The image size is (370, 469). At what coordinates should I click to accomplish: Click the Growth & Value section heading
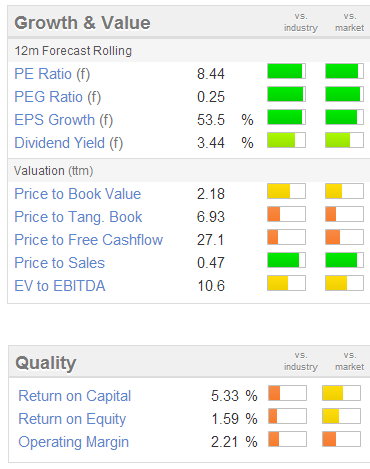click(x=82, y=23)
